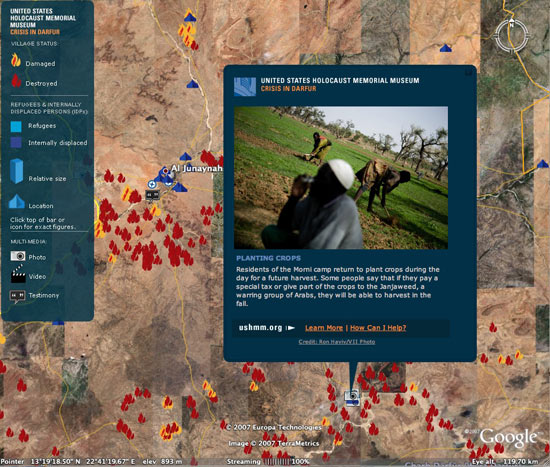Click the Credit: Ron Haviv/VII Photo link

[x=337, y=342]
